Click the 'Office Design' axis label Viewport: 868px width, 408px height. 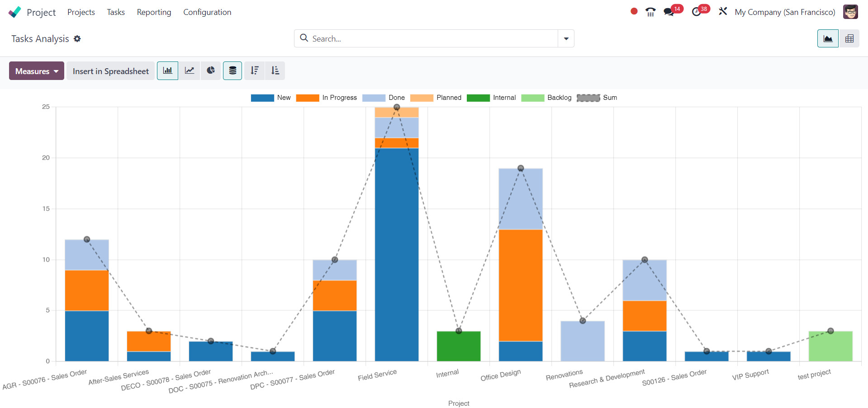(501, 375)
